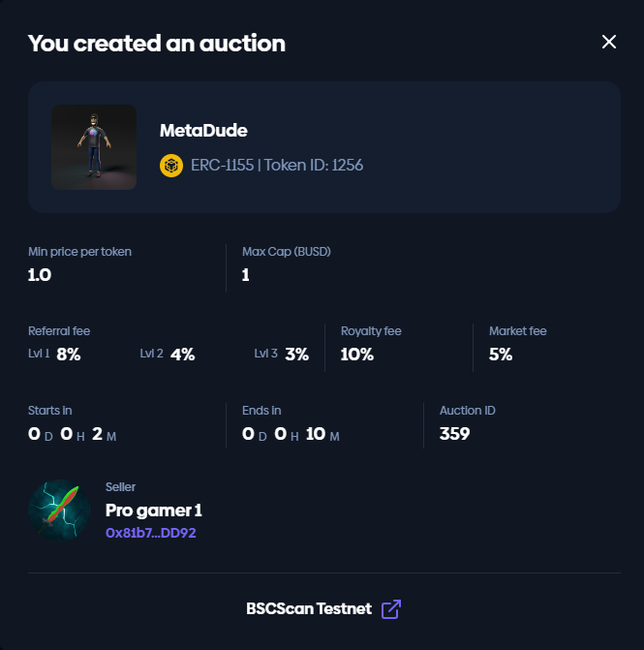Image resolution: width=644 pixels, height=650 pixels.
Task: Open seller address 0x81b7...DD92 link
Action: [x=150, y=533]
